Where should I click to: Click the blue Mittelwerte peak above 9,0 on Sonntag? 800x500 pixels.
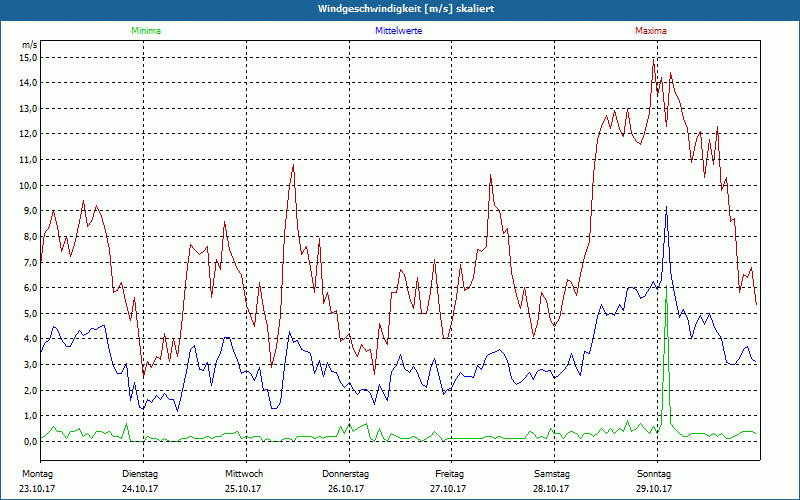[666, 207]
